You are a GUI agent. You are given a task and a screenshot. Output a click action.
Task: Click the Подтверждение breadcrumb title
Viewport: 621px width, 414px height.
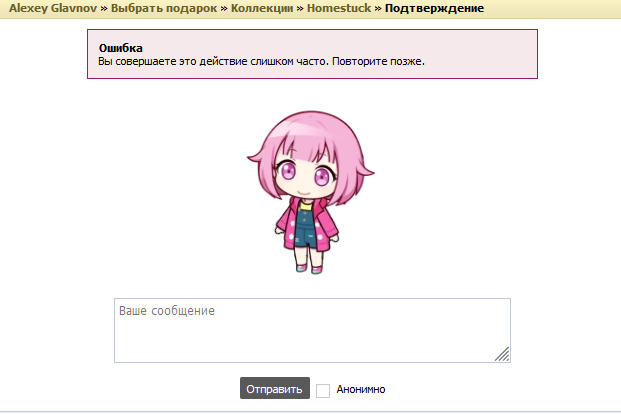434,8
